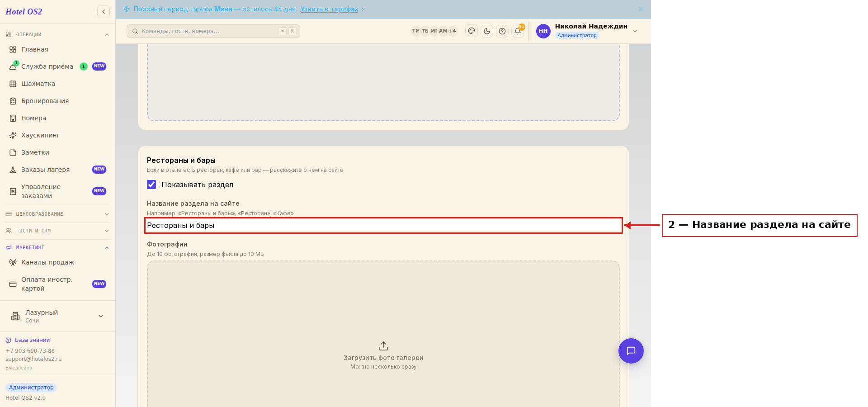Open the help question-mark icon

click(x=502, y=31)
